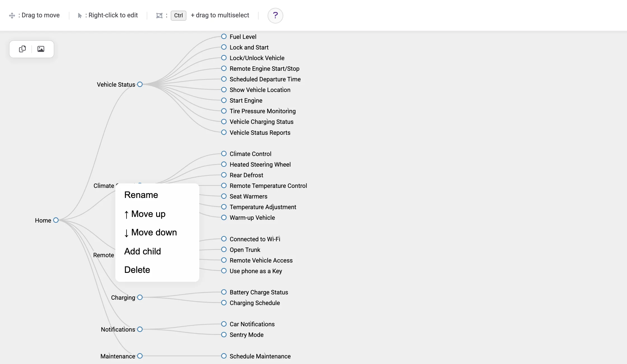Click the Show Vehicle Location node circle

[224, 89]
